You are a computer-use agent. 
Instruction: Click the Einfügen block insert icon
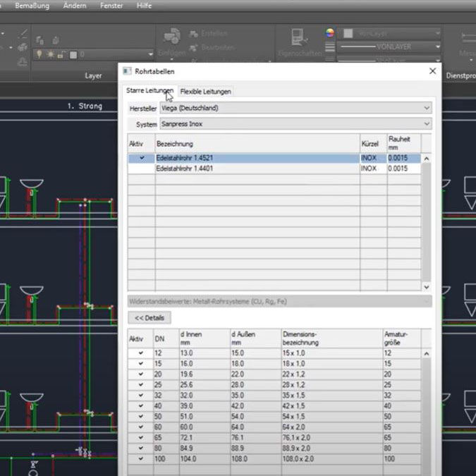point(172,37)
